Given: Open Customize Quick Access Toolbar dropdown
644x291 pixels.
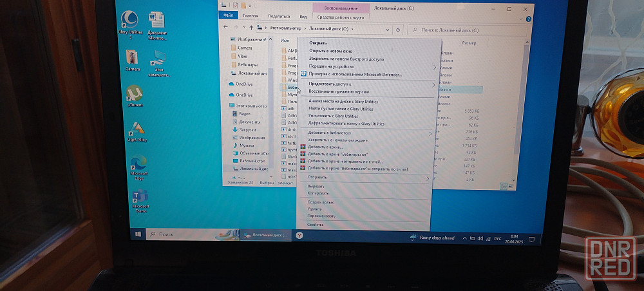Looking at the screenshot, I should pos(250,6).
